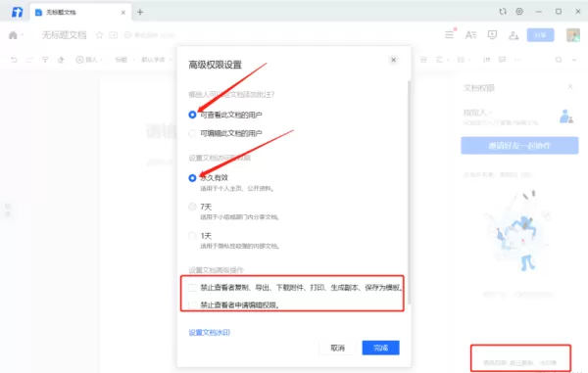588x373 pixels.
Task: Expand dropdown arrow beside home icon
Action: (23, 35)
